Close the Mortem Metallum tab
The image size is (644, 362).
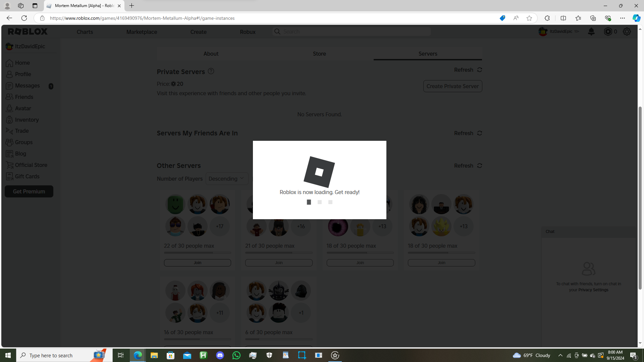pos(119,6)
